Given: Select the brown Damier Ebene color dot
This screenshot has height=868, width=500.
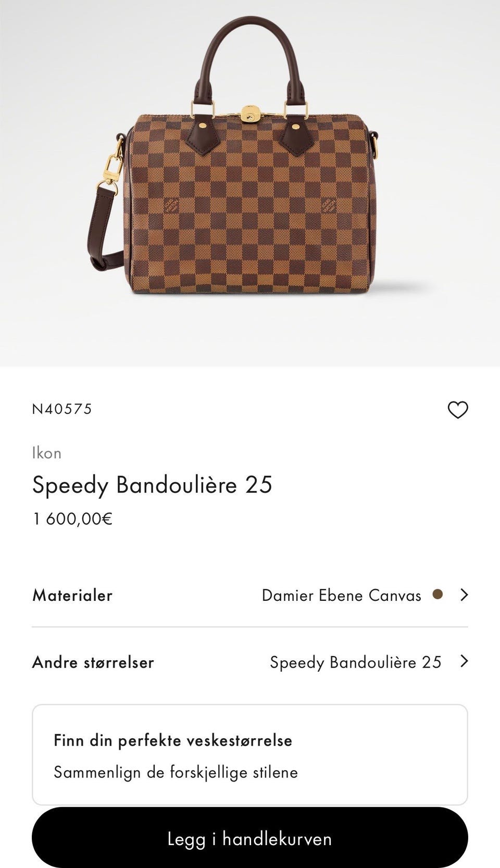Looking at the screenshot, I should [x=438, y=594].
